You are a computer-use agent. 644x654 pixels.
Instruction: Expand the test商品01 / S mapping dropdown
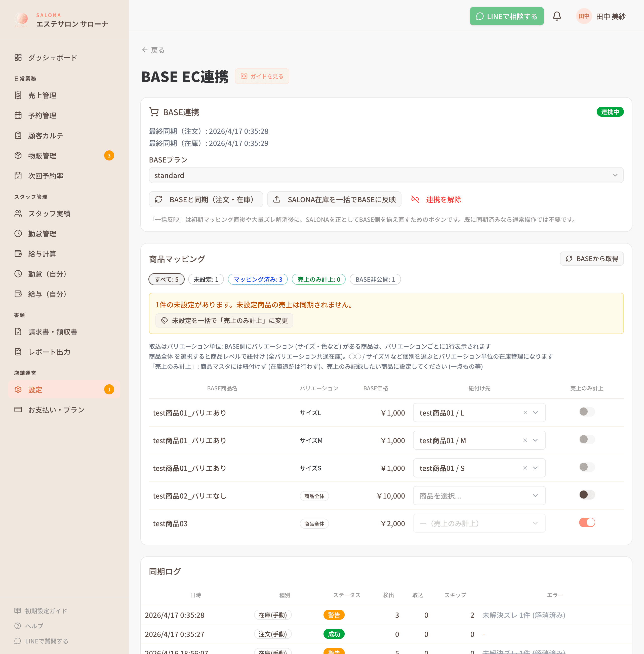click(535, 468)
